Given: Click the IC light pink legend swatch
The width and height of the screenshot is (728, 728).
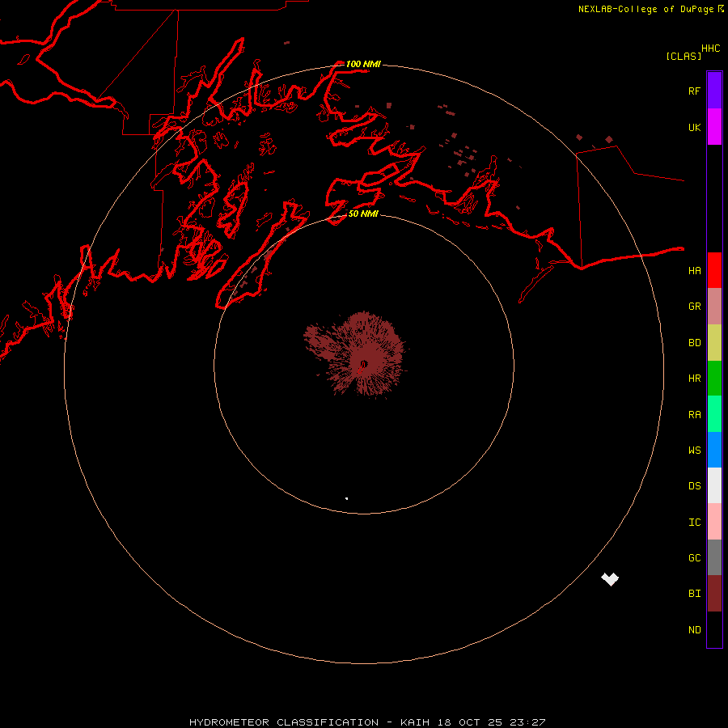Looking at the screenshot, I should pyautogui.click(x=714, y=522).
